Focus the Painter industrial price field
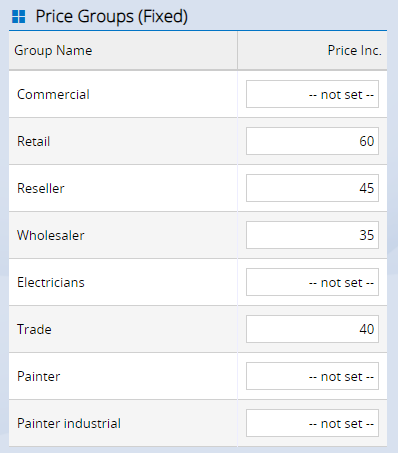Viewport: 398px width, 453px height. (x=312, y=423)
